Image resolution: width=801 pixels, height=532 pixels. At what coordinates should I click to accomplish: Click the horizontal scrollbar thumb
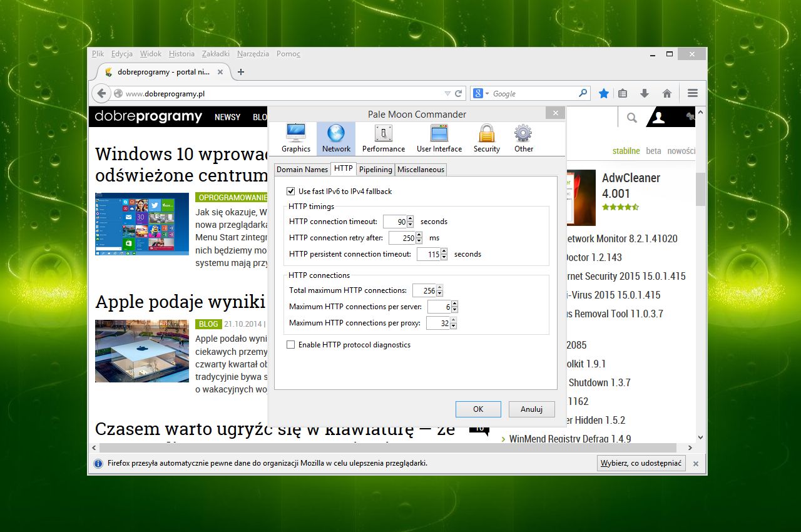click(x=387, y=448)
